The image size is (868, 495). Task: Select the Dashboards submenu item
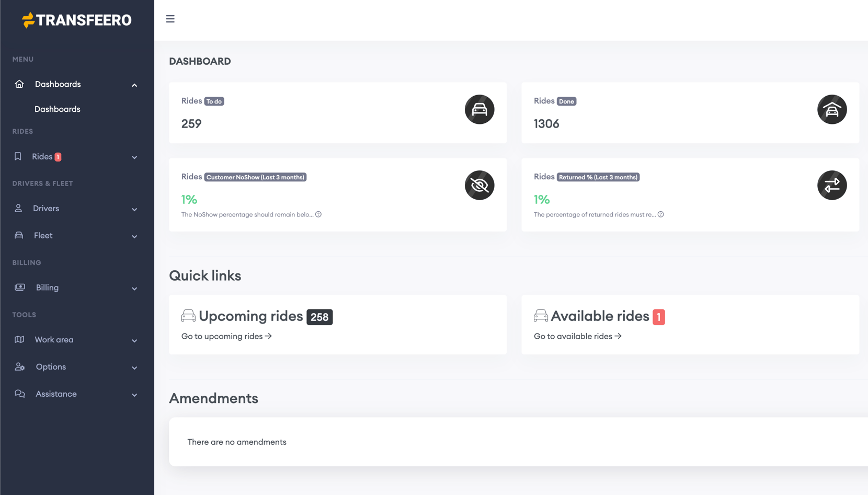coord(58,109)
